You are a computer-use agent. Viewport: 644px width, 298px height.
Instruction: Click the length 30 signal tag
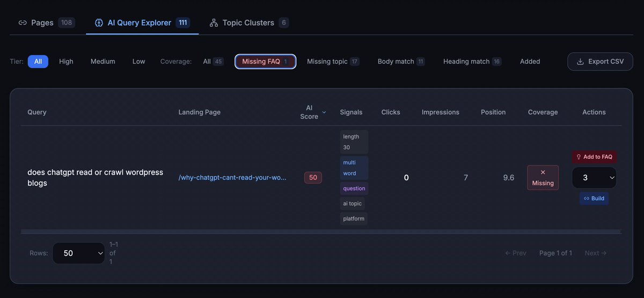click(354, 142)
